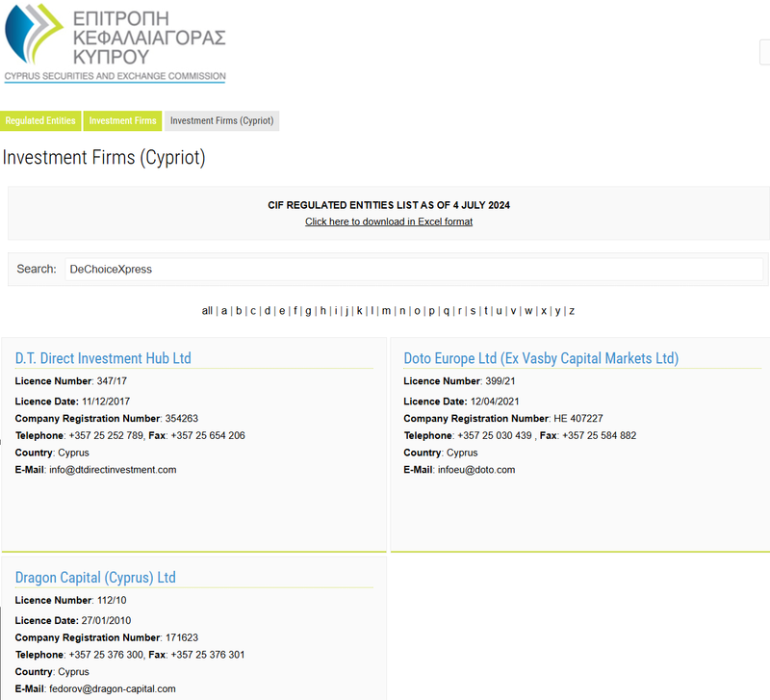The image size is (770, 700).
Task: Filter firms by letter z
Action: click(572, 311)
